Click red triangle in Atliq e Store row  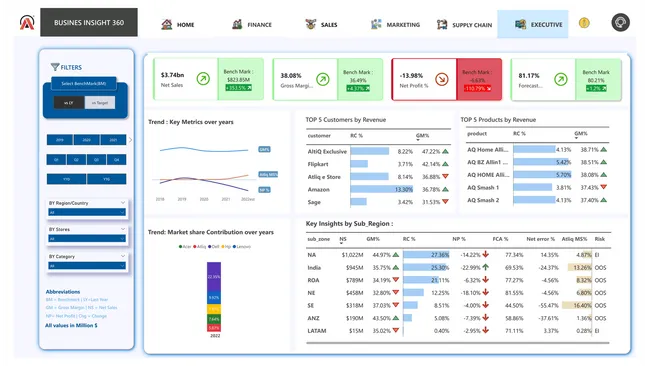tap(445, 177)
